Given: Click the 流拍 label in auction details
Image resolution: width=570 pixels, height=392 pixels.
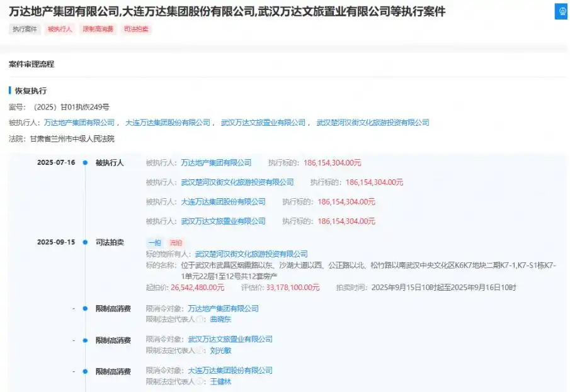Looking at the screenshot, I should pyautogui.click(x=175, y=242).
